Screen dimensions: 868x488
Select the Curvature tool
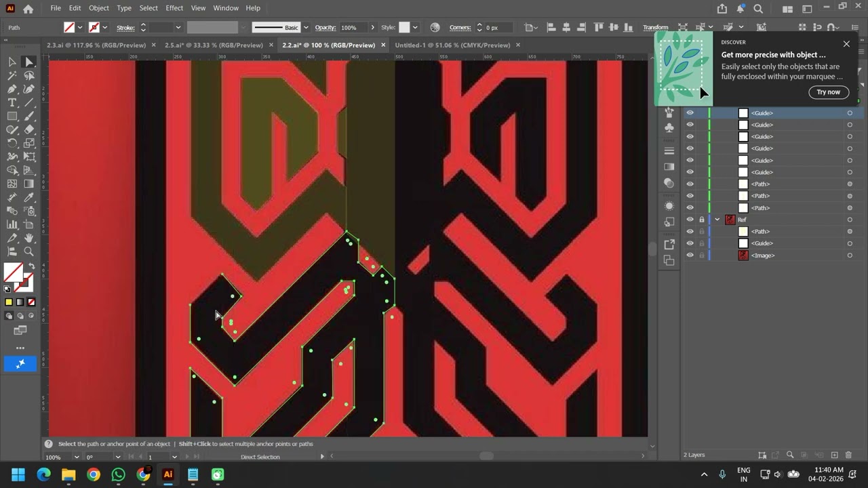click(29, 89)
